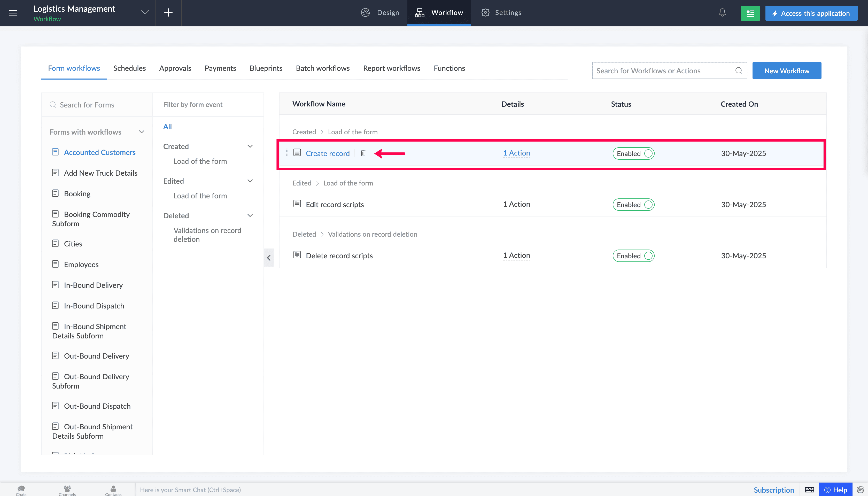
Task: Click the New Workflow button
Action: [x=787, y=71]
